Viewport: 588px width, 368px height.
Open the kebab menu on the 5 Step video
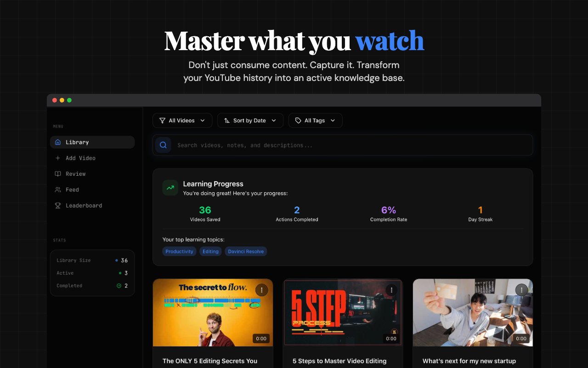coord(391,290)
